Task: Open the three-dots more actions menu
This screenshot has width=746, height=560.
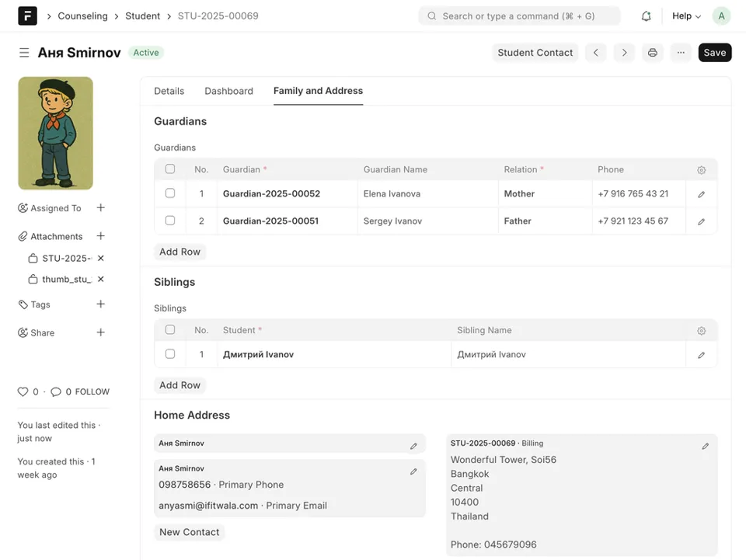Action: (x=681, y=53)
